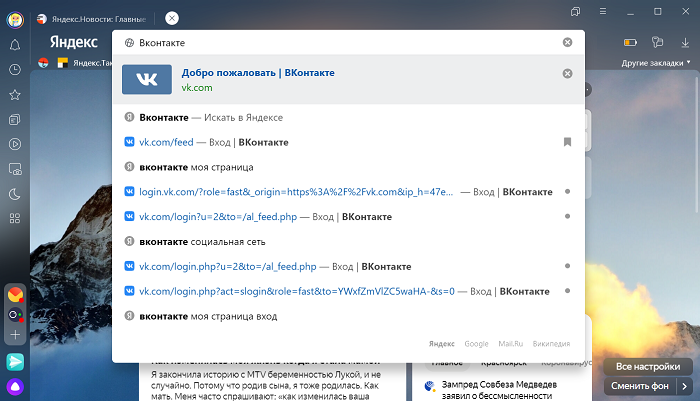Open downloads arrow icon
The width and height of the screenshot is (700, 401).
tap(685, 42)
